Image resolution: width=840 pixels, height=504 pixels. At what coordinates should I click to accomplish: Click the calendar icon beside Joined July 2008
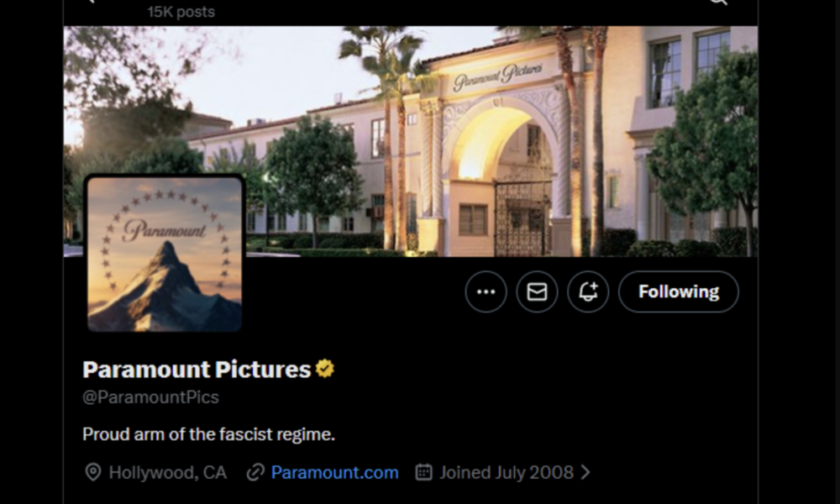point(423,472)
